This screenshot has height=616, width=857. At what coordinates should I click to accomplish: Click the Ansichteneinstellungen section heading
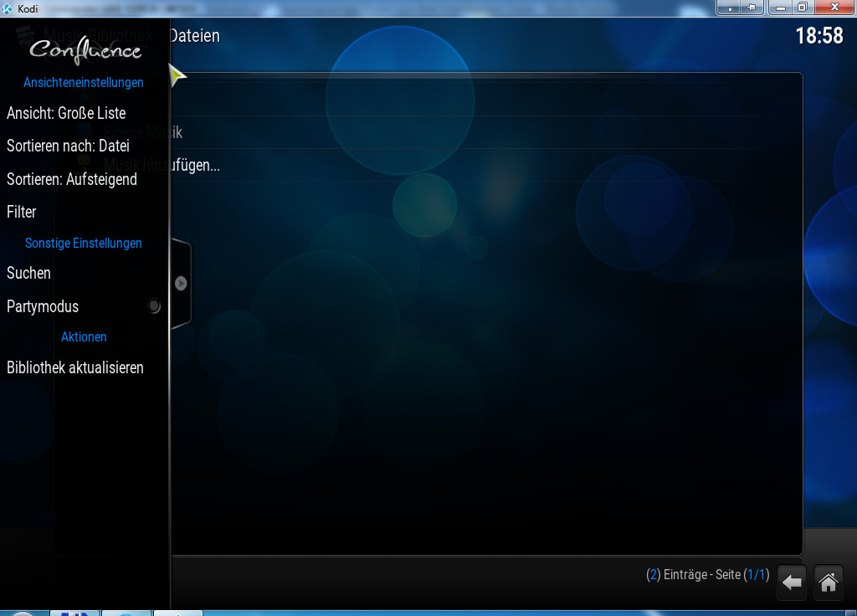[84, 83]
